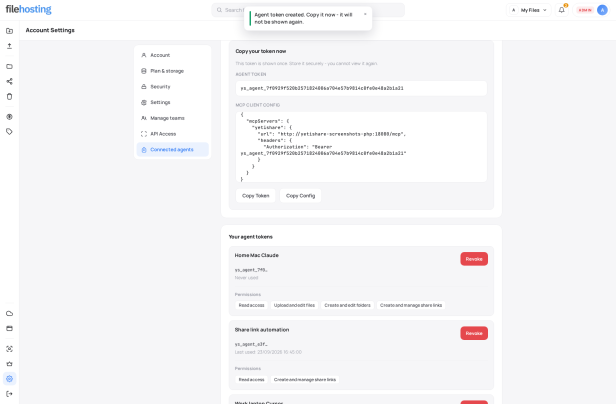Open the notifications bell icon
Screen dimensions: 616x404
click(x=561, y=10)
